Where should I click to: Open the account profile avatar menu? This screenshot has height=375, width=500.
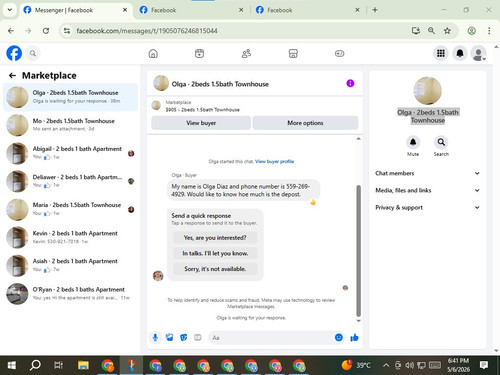tap(479, 53)
